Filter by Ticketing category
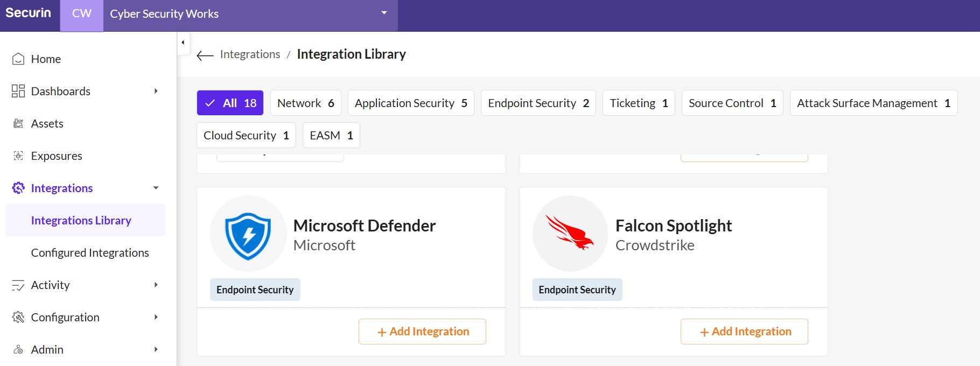The height and width of the screenshot is (366, 980). point(639,103)
